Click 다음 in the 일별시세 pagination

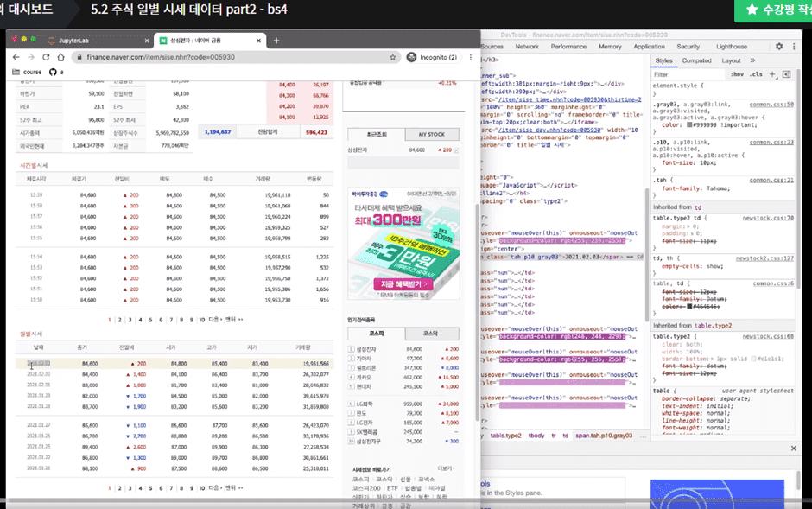click(x=215, y=487)
